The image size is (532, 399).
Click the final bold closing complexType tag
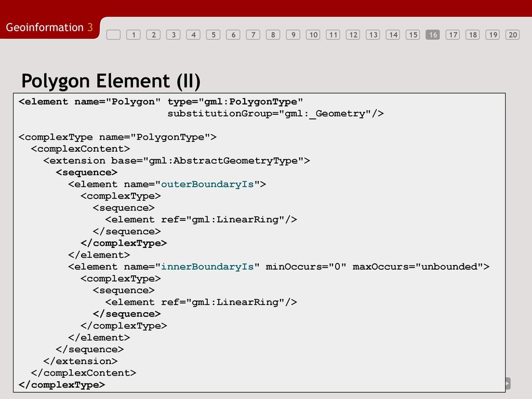click(x=62, y=385)
